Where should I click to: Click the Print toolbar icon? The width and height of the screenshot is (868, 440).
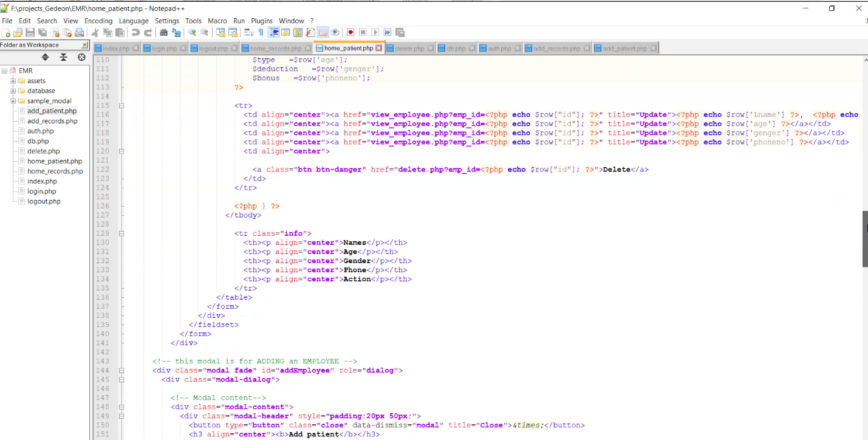pyautogui.click(x=79, y=32)
